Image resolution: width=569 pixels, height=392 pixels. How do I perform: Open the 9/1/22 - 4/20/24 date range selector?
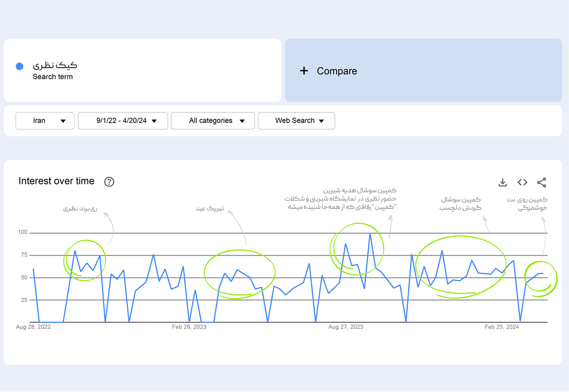point(122,121)
